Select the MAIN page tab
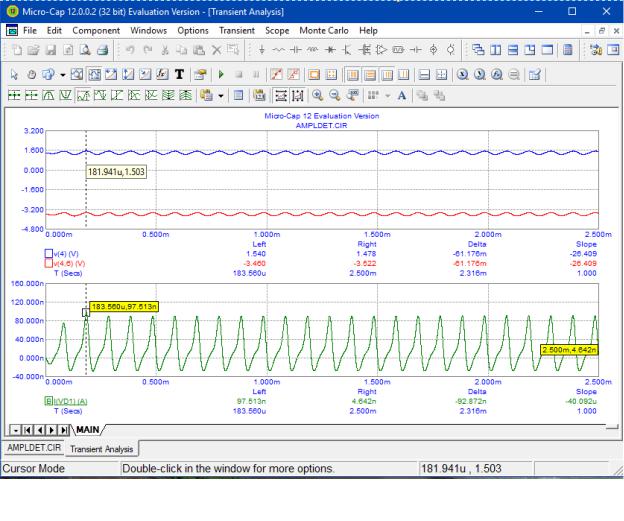The image size is (624, 521). coord(88,430)
